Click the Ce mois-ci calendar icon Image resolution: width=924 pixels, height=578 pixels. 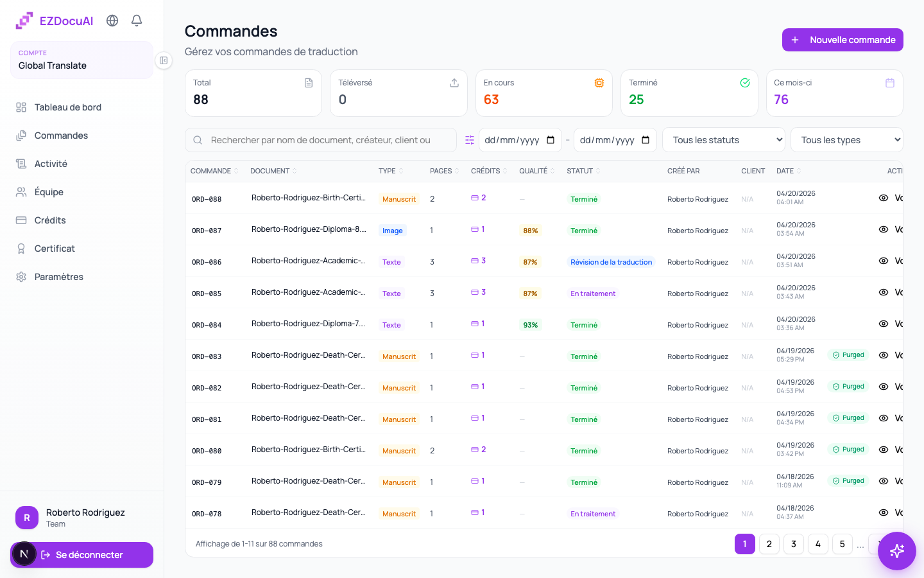tap(890, 83)
